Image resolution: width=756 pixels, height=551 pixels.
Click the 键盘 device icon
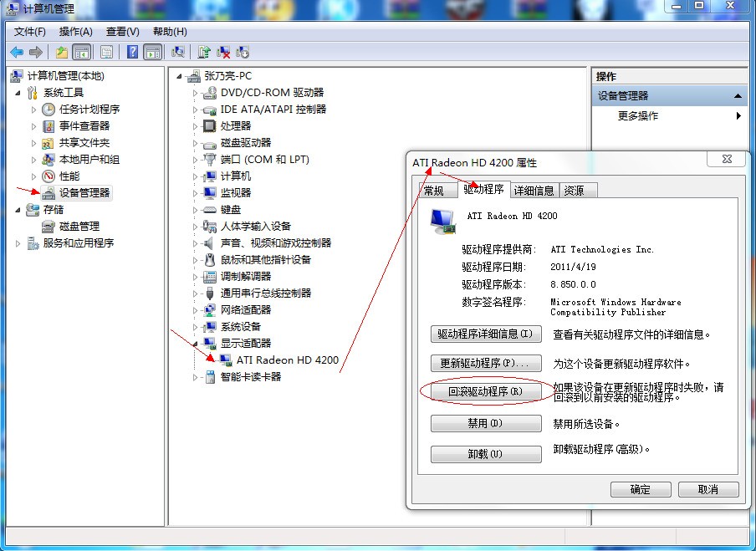[x=209, y=210]
